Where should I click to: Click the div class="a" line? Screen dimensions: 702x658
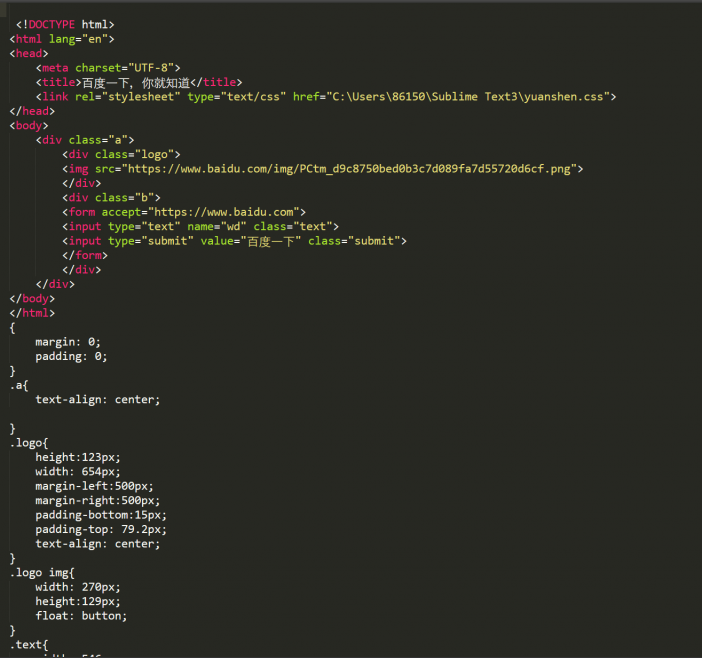tap(85, 140)
